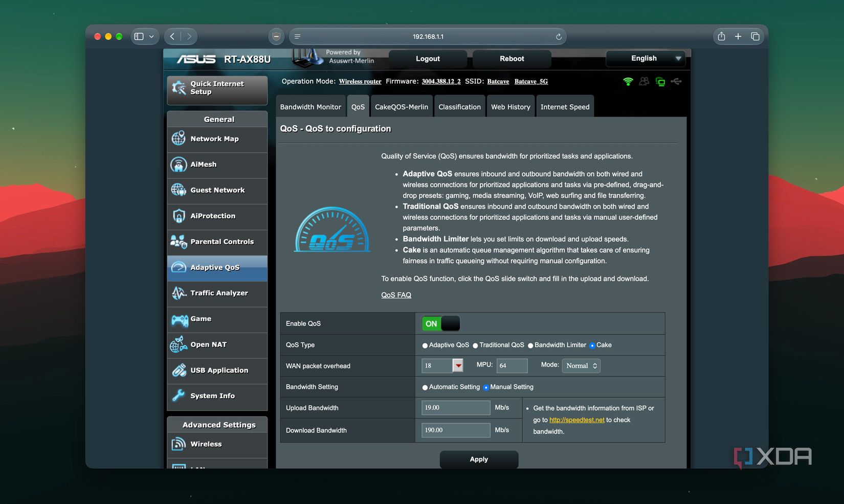This screenshot has height=504, width=844.
Task: Click Safari reload page icon
Action: point(559,37)
